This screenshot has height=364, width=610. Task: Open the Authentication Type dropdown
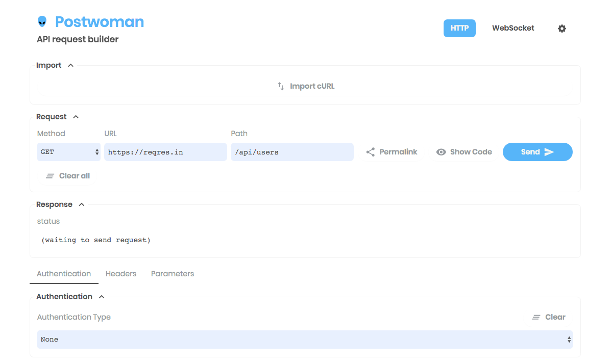click(x=305, y=340)
